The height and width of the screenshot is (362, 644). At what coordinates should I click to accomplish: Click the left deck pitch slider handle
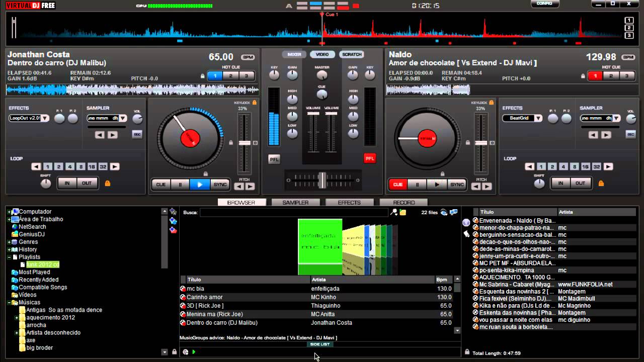click(x=245, y=143)
